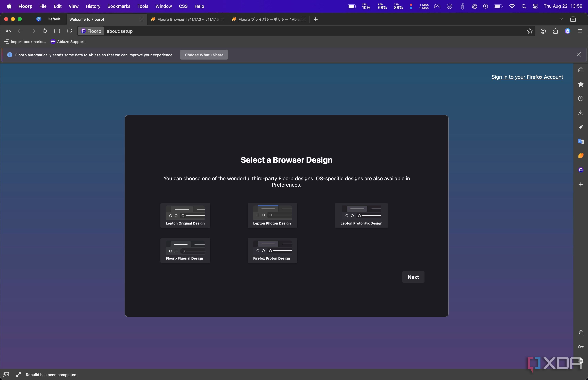Click the blue profile avatar icon
The height and width of the screenshot is (380, 588).
(x=568, y=31)
